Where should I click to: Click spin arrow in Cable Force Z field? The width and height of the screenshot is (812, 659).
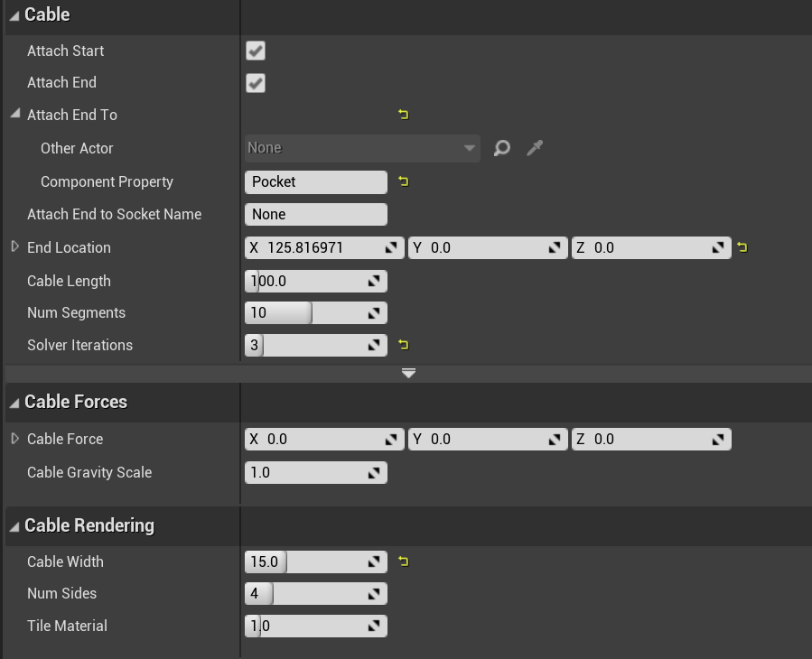click(x=718, y=440)
